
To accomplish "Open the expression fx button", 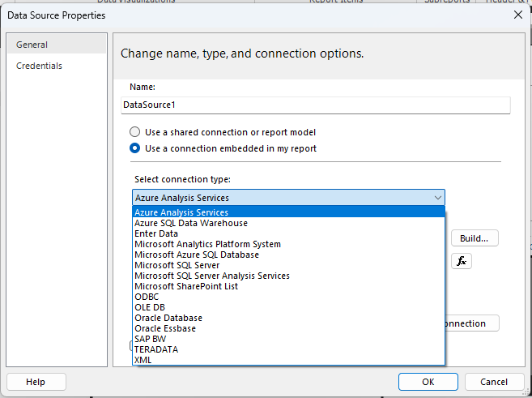I will click(461, 261).
